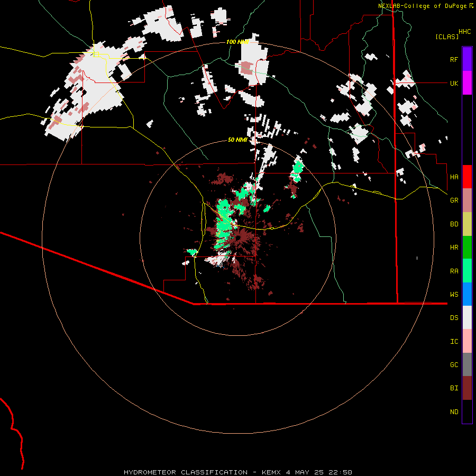This screenshot has width=476, height=476.
Task: Click the 'RA' legend label
Action: (454, 271)
